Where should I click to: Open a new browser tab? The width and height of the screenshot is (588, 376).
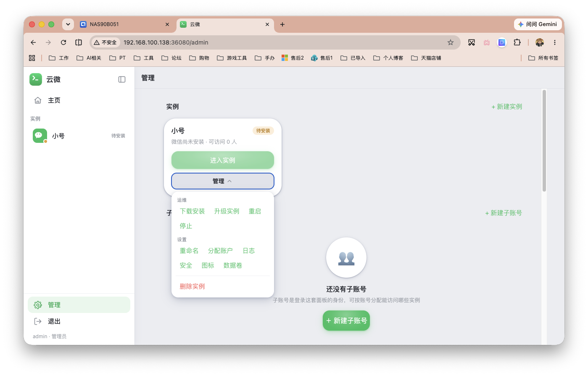click(x=282, y=24)
